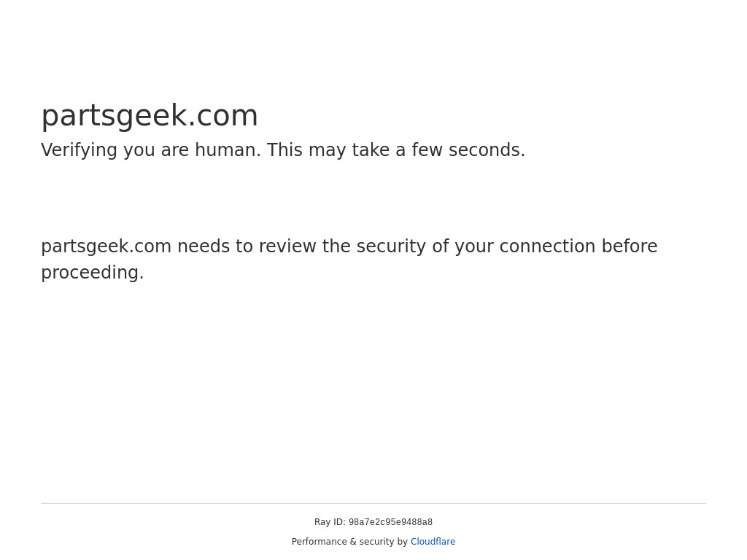Click the word 'connection' in the paragraph
The width and height of the screenshot is (747, 560).
[547, 246]
